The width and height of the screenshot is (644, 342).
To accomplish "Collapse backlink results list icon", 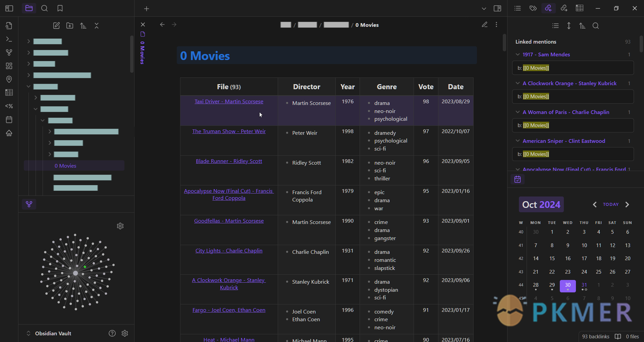I will point(555,26).
